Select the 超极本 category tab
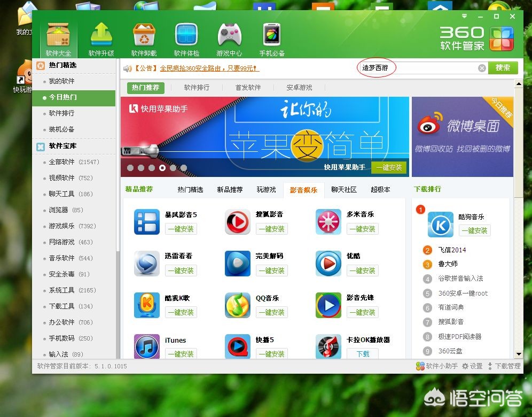Image resolution: width=532 pixels, height=417 pixels. pos(380,189)
